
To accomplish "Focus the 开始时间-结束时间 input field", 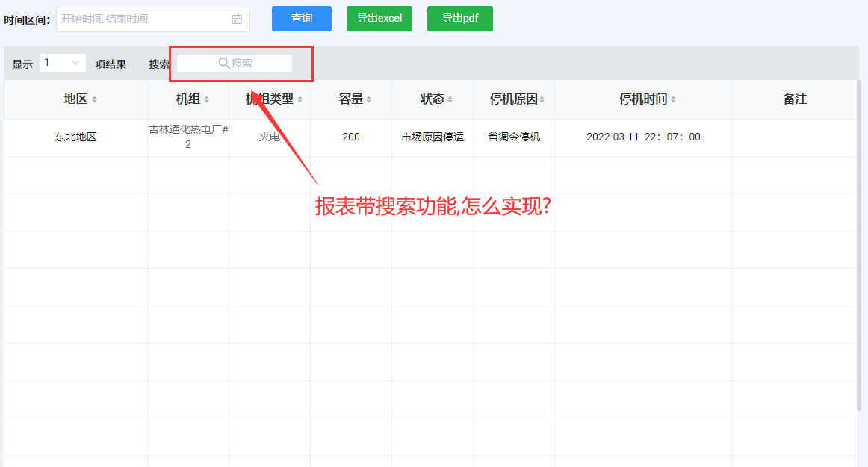I will coord(153,19).
